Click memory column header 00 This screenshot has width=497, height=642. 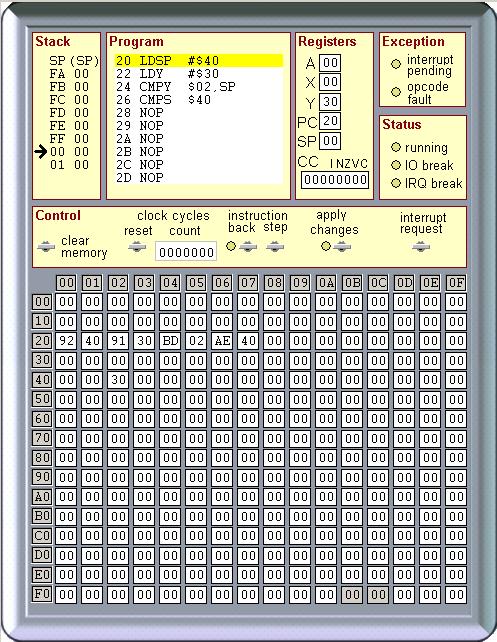click(66, 283)
